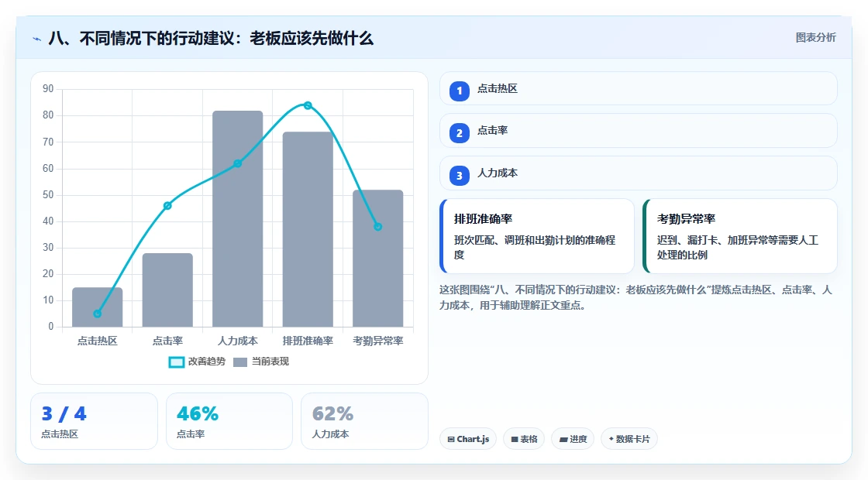Click the 当前表现 legend label
This screenshot has height=480, width=868.
[x=270, y=362]
